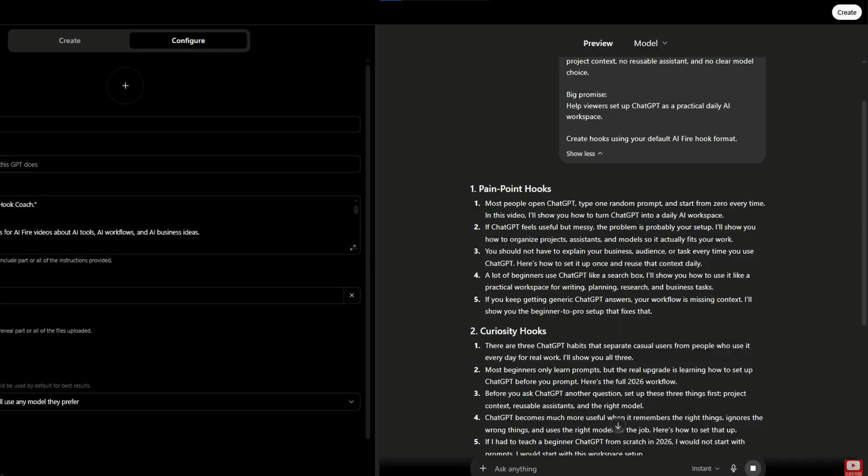Click the 'Big promise:' text in message

[586, 95]
